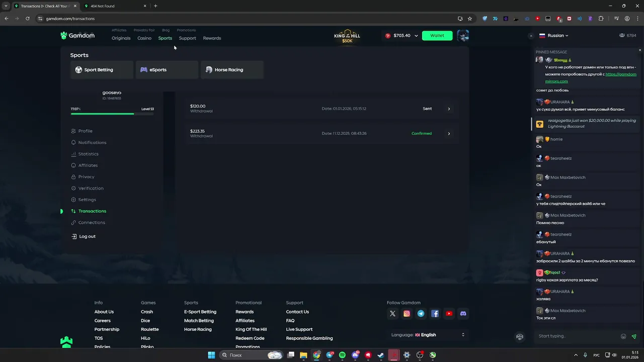This screenshot has height=362, width=644.
Task: Open the gamdom mirrors link in pinned message
Action: coord(591,77)
